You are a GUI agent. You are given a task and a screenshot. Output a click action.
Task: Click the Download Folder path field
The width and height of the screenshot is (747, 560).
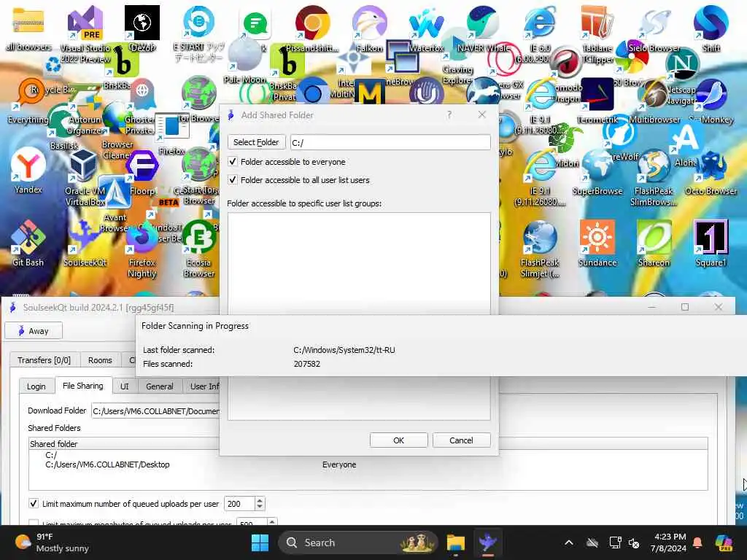coord(156,411)
